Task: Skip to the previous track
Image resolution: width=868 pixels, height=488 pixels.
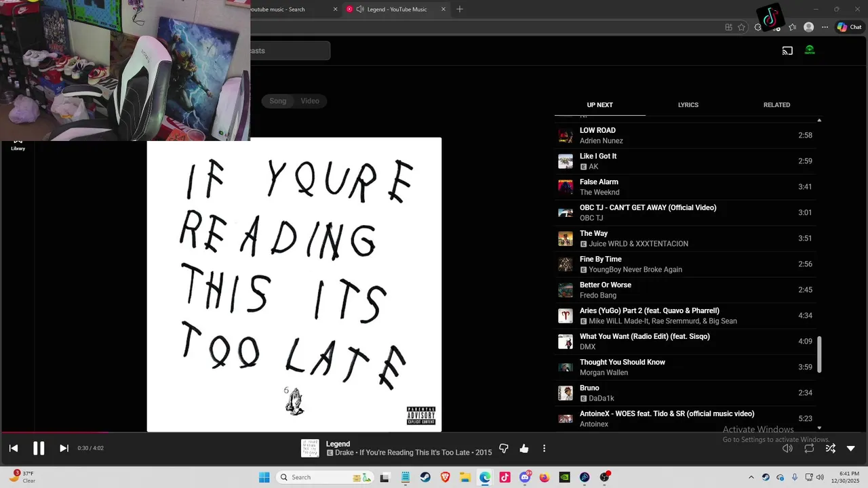Action: (14, 448)
